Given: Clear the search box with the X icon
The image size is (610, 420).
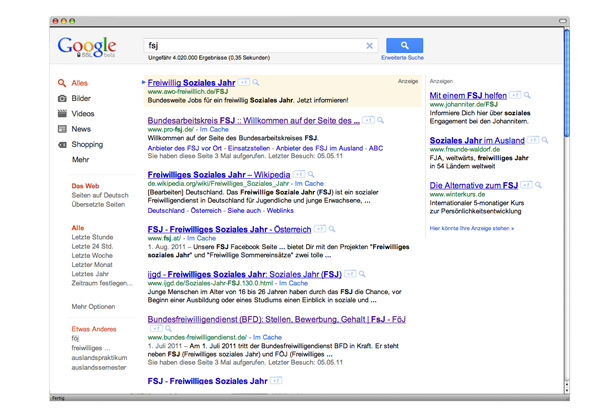Looking at the screenshot, I should tap(369, 46).
